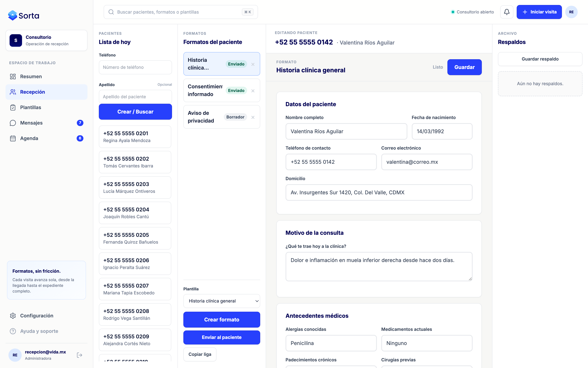Click Guardar respaldo button
The image size is (588, 368).
point(540,59)
